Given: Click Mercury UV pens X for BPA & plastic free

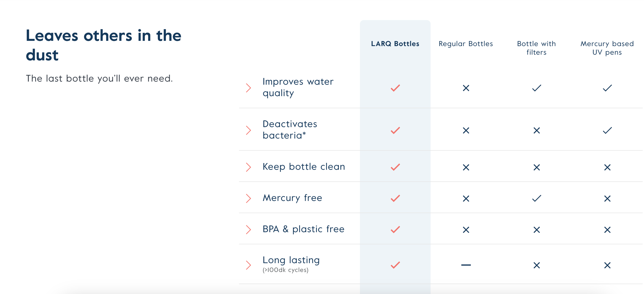Looking at the screenshot, I should (x=607, y=230).
